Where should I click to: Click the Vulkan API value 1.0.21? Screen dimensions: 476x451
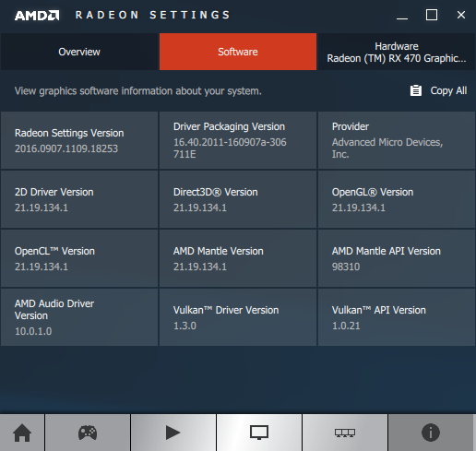coord(346,326)
